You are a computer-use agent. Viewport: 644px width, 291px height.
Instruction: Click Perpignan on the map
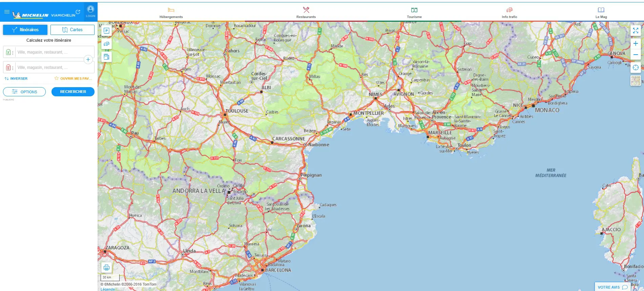[x=311, y=175]
